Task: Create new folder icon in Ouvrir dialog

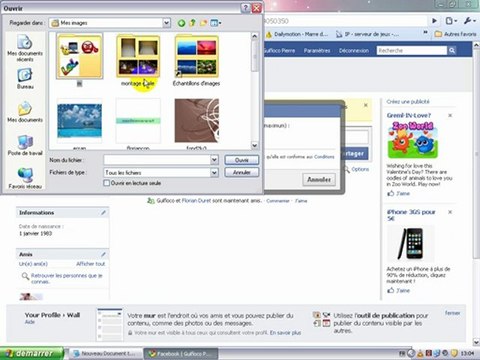Action: click(x=203, y=23)
